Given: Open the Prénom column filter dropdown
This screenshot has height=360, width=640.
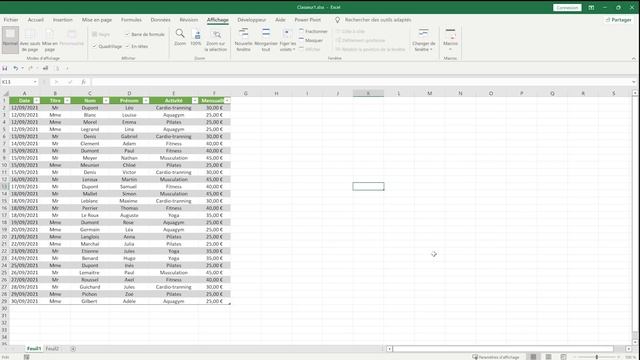Looking at the screenshot, I should click(146, 100).
